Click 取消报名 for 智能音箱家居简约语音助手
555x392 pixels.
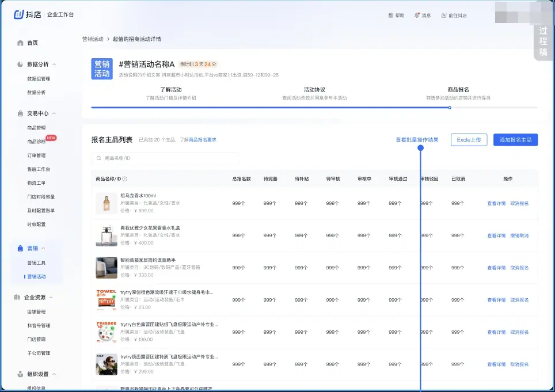pos(519,268)
